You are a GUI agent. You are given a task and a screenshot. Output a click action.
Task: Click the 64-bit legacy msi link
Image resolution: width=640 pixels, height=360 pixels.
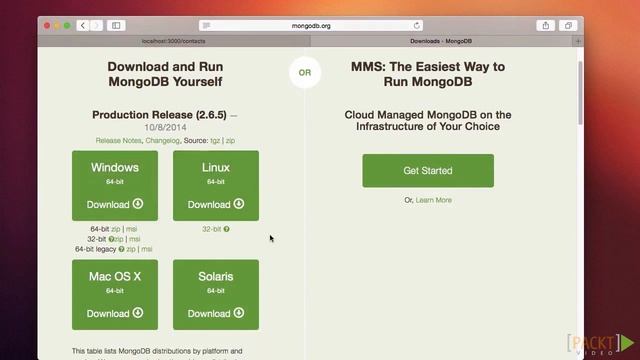147,249
